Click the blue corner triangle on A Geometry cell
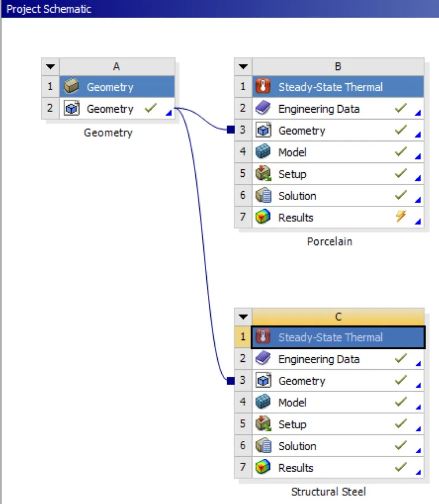The image size is (439, 504). 169,113
